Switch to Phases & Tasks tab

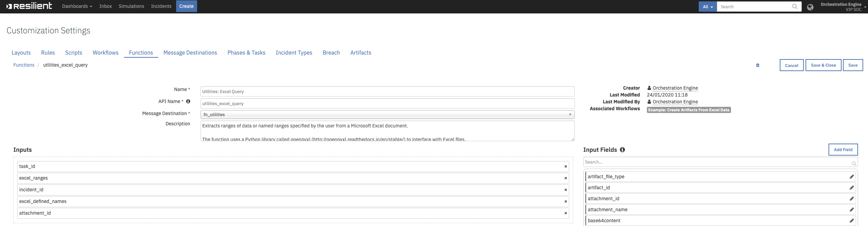point(246,53)
